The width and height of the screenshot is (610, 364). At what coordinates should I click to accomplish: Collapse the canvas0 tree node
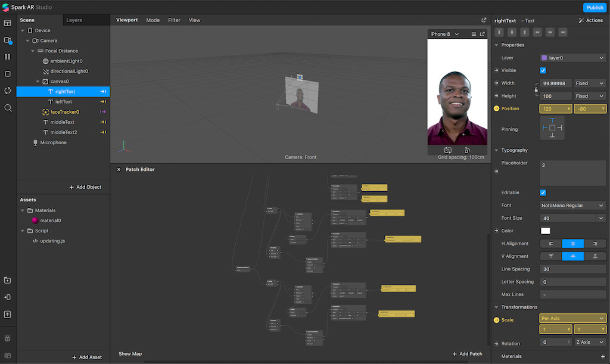(x=38, y=82)
